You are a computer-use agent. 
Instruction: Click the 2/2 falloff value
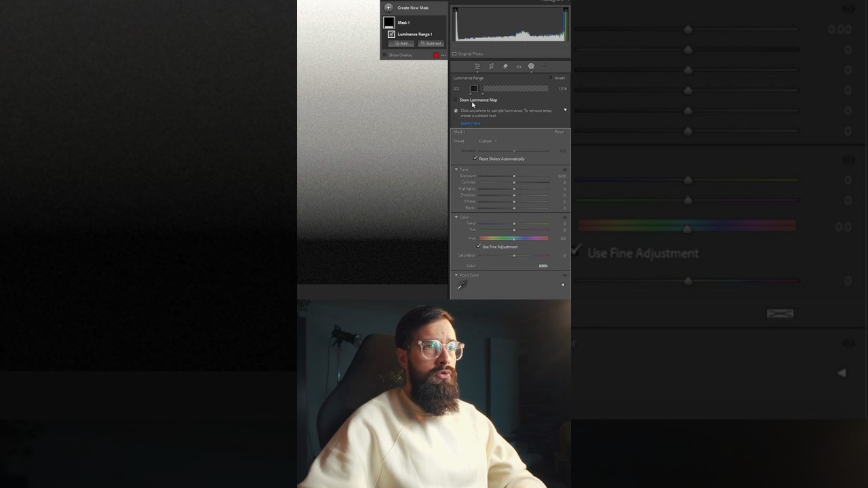pyautogui.click(x=456, y=89)
